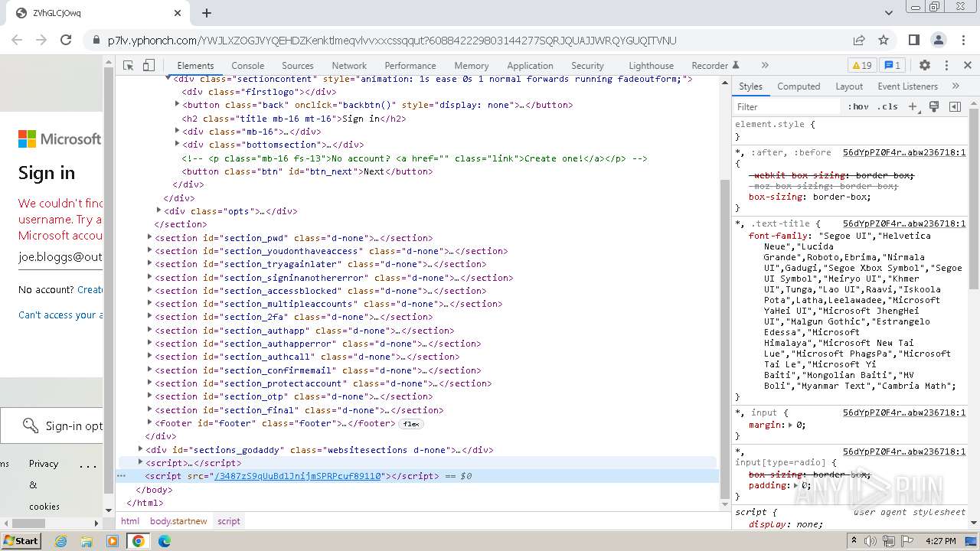Expand the section_final node
The image size is (980, 551).
(x=150, y=409)
